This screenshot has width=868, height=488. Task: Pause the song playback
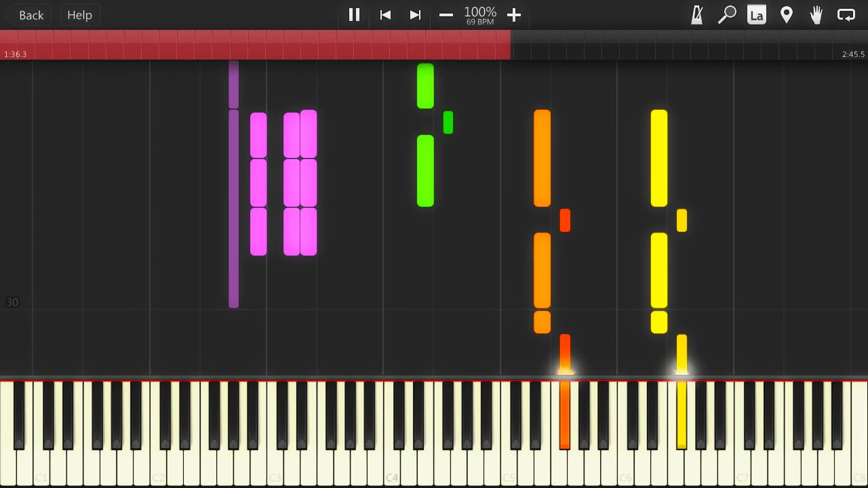(354, 15)
